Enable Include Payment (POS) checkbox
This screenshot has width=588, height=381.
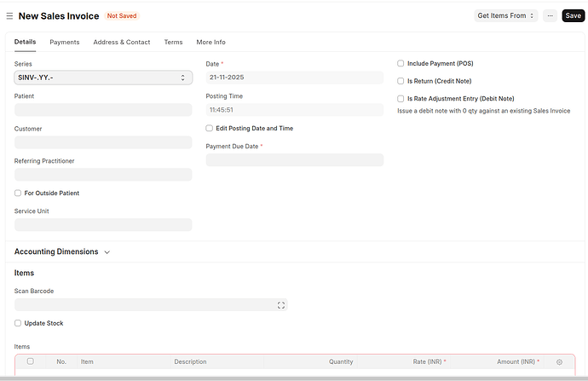click(401, 63)
